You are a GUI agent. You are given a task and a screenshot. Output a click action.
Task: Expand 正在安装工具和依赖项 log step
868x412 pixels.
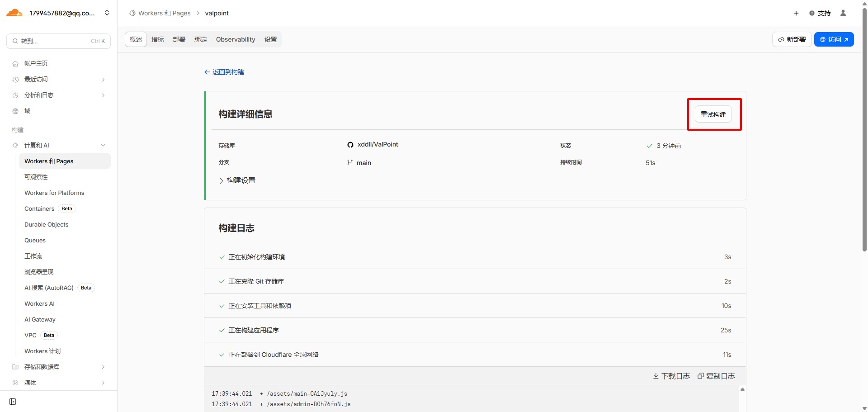[x=475, y=306]
